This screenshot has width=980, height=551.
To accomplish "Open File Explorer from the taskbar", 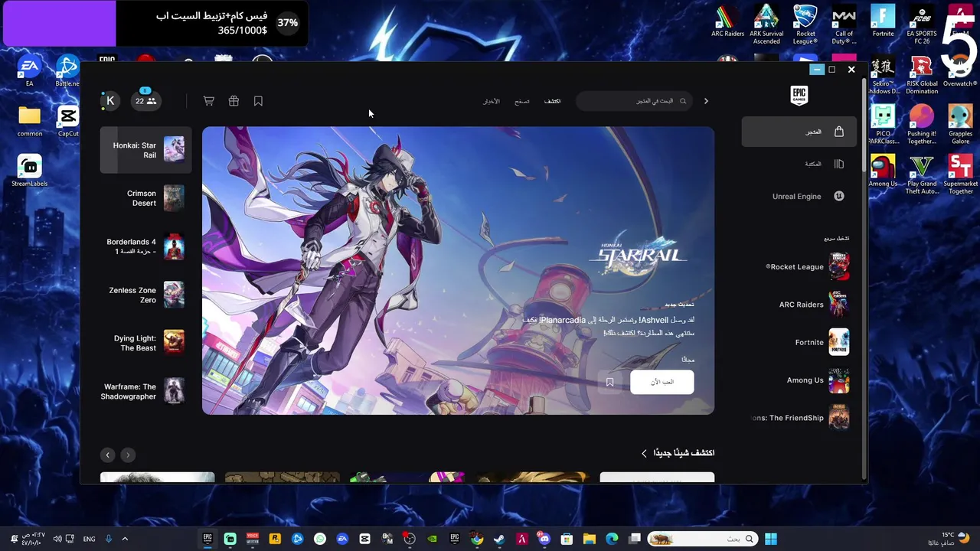I will [589, 539].
